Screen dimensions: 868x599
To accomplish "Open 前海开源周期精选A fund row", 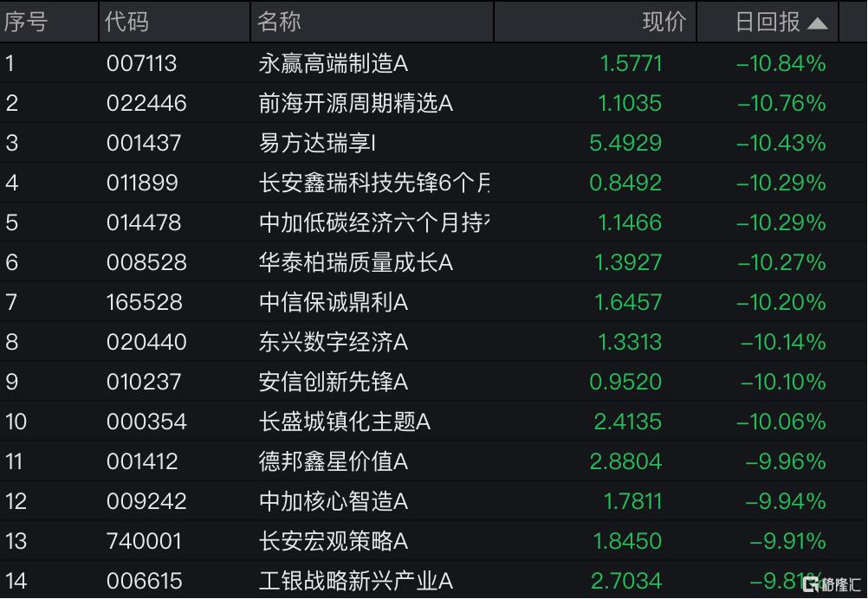I will point(434,103).
